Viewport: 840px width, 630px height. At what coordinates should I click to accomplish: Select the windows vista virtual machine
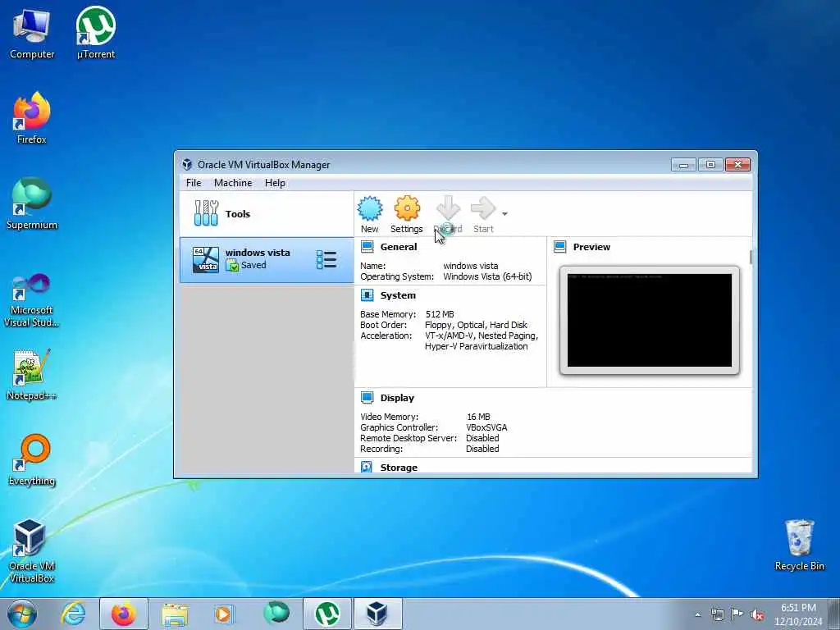tap(267, 259)
